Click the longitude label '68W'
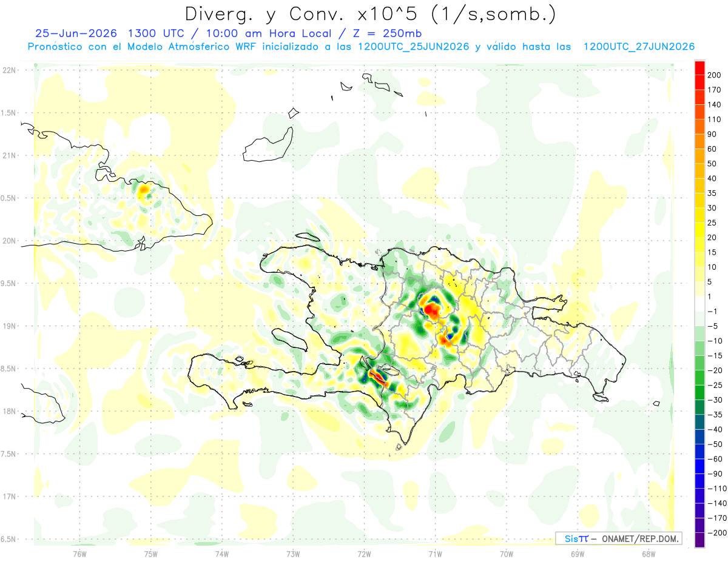Viewport: 728px width, 562px height. [648, 554]
